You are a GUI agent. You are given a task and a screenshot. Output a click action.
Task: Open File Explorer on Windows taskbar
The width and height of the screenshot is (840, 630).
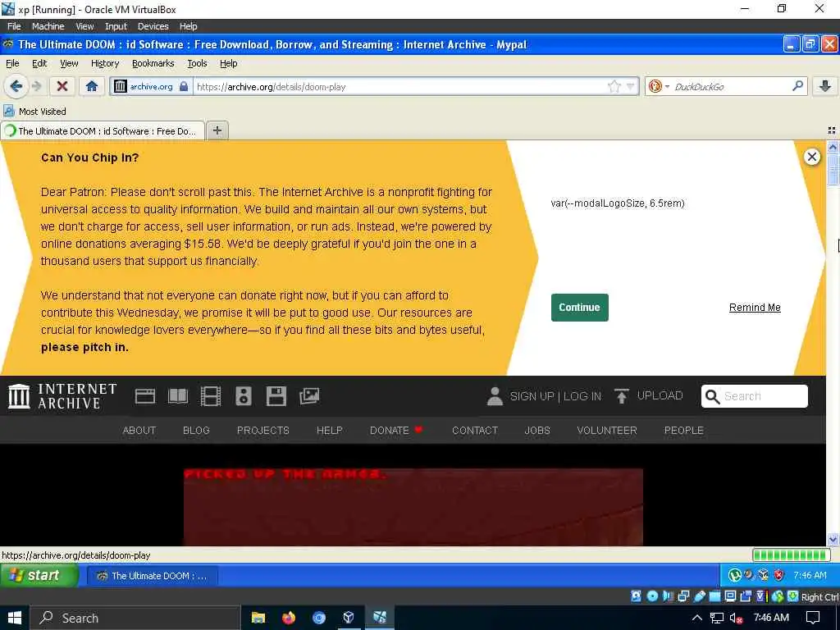point(258,618)
